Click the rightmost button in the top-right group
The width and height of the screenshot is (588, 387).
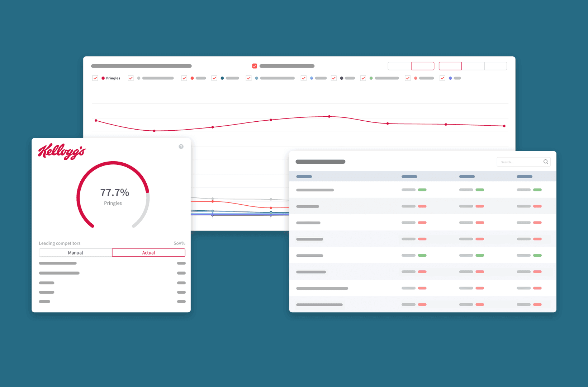tap(495, 66)
